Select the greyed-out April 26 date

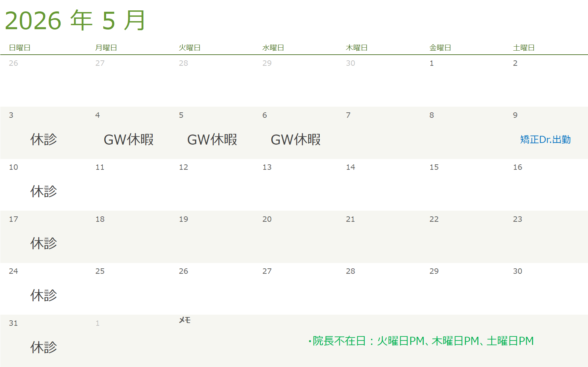[13, 63]
